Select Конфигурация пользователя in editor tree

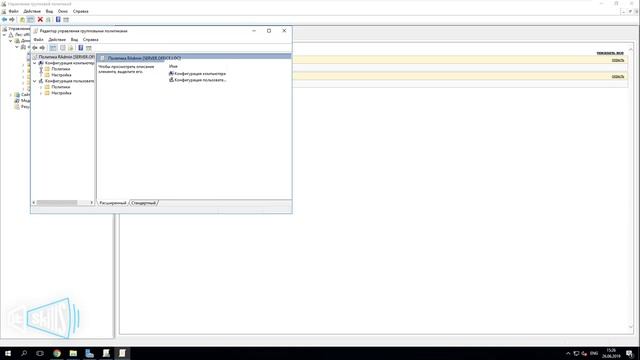(69, 81)
